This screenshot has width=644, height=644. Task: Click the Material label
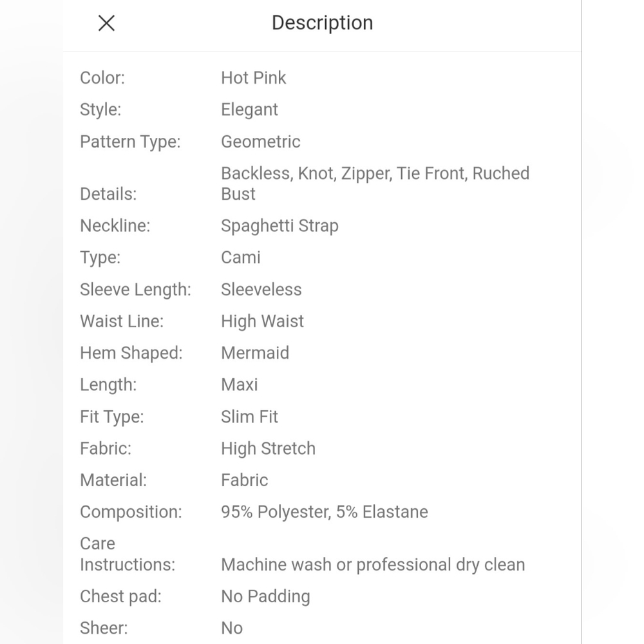tap(113, 480)
